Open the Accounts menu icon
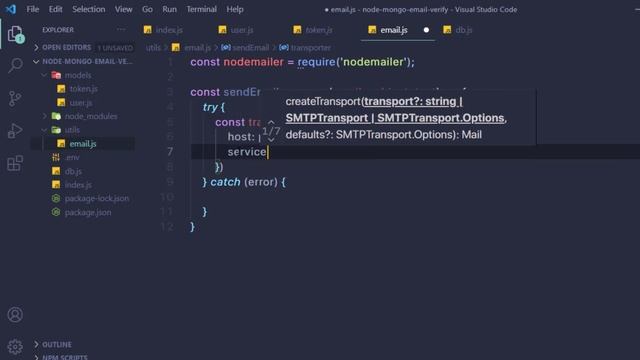Image resolution: width=640 pixels, height=360 pixels. pyautogui.click(x=15, y=315)
